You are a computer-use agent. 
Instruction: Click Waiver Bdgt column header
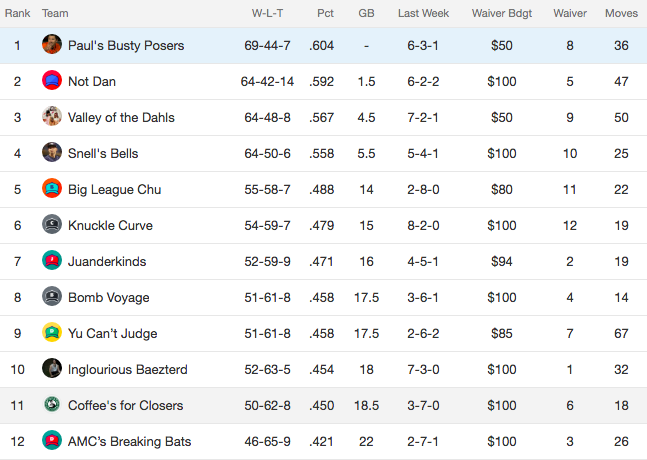coord(502,14)
